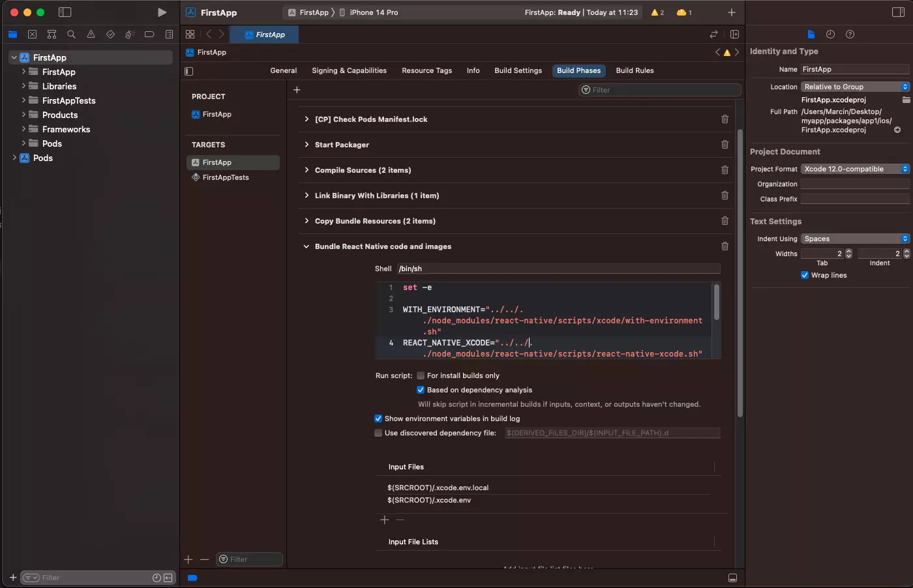The image size is (913, 588).
Task: Run the build with the Play button
Action: pos(162,12)
